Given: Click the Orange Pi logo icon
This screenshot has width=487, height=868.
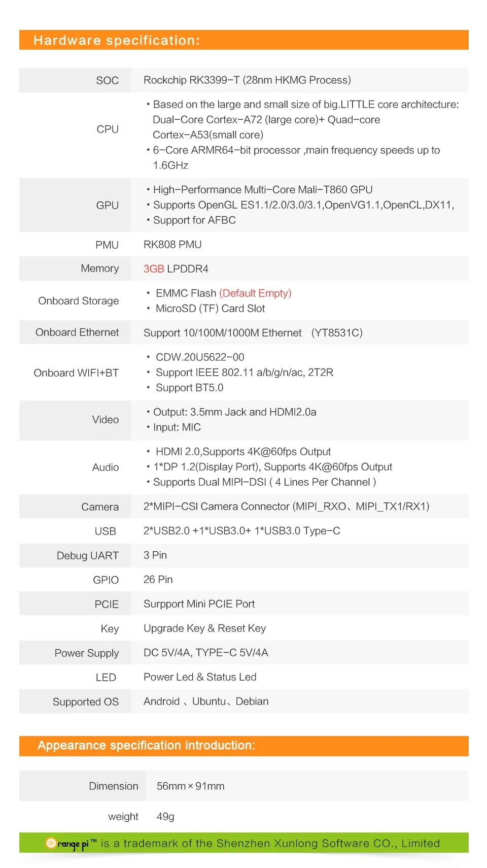Looking at the screenshot, I should (51, 843).
